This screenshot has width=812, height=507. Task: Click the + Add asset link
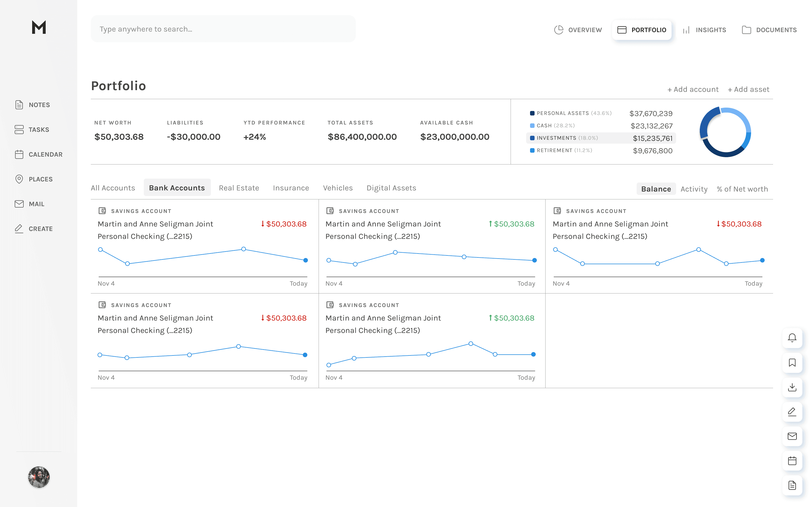click(x=748, y=90)
